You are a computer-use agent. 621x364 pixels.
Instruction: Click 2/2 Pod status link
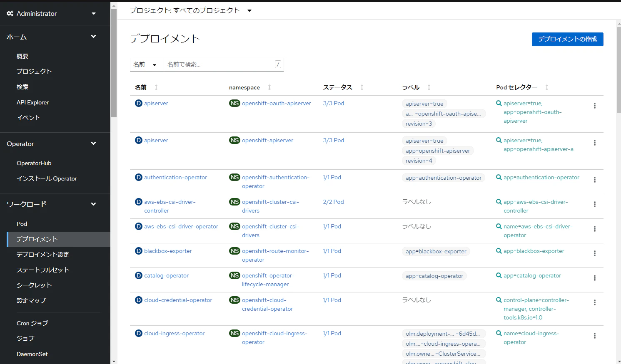[333, 202]
